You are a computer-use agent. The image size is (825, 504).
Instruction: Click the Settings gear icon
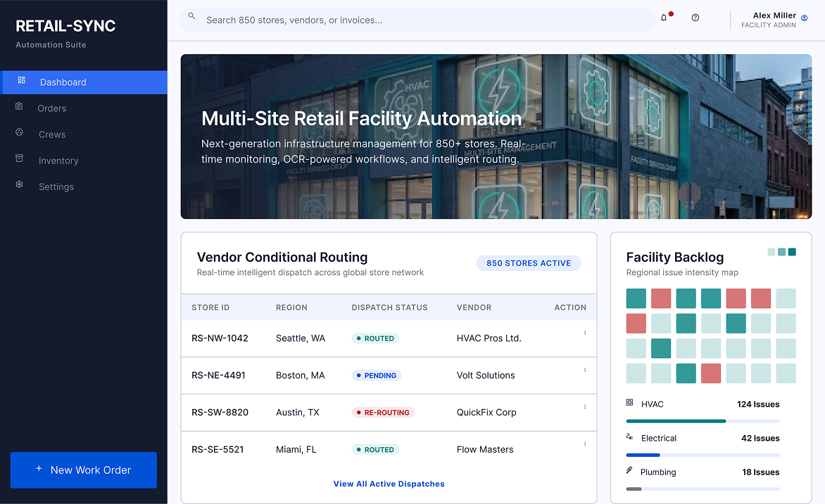click(20, 184)
